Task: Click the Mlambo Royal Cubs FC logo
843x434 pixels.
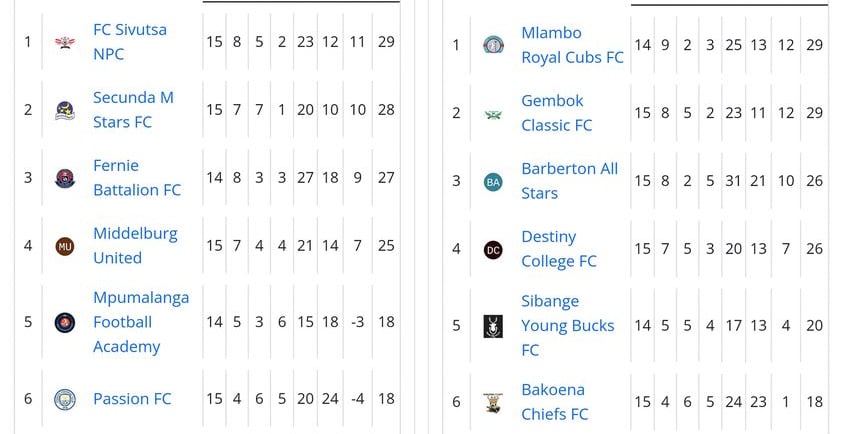Action: coord(493,45)
